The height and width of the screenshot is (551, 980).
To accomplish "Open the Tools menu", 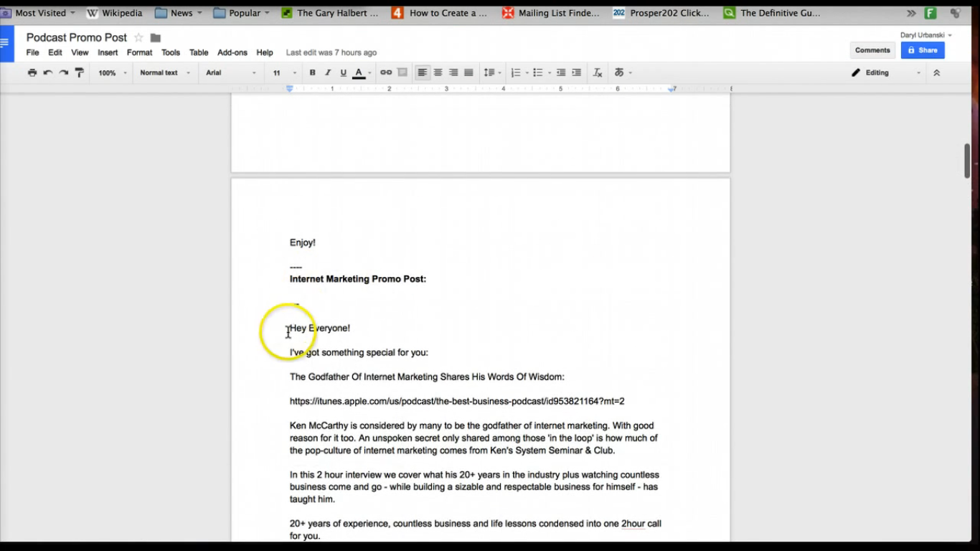I will tap(171, 52).
